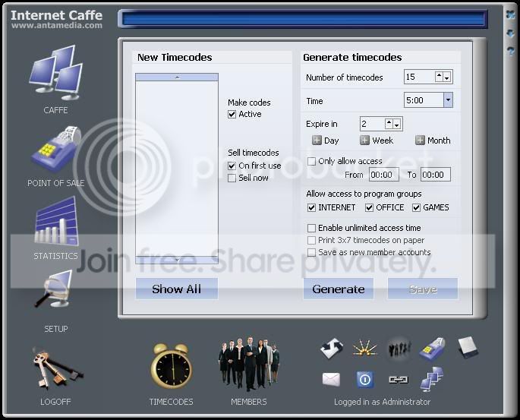Open the CAFFE computers icon
The height and width of the screenshot is (420, 520).
(55, 73)
